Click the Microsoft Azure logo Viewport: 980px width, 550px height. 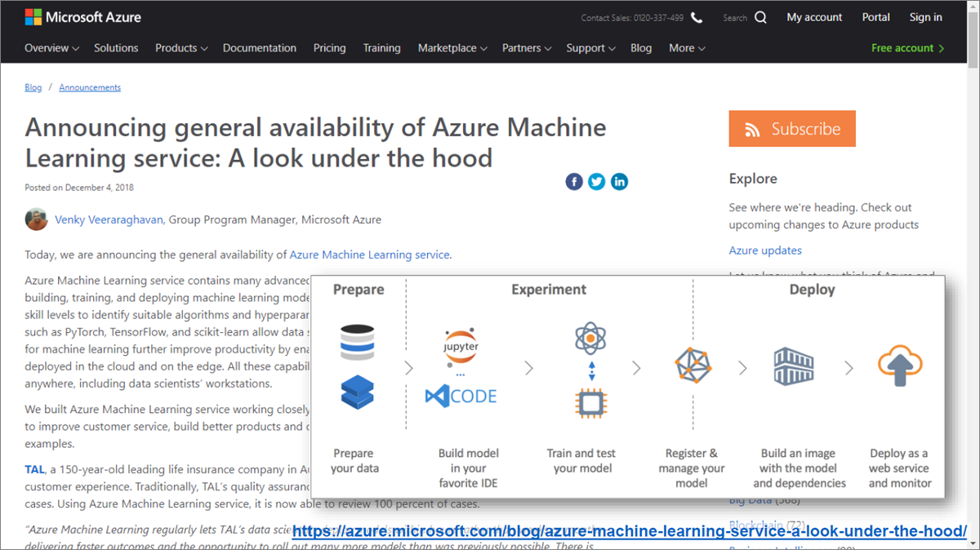[x=82, y=16]
